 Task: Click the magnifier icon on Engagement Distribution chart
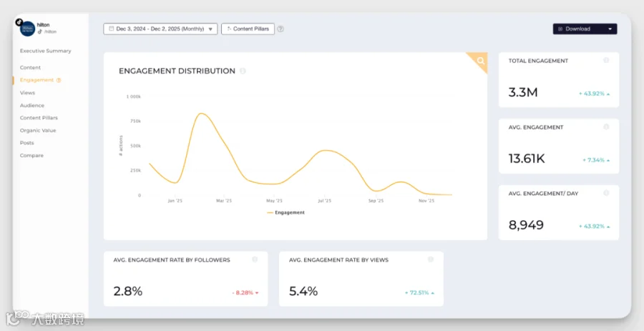coord(481,61)
